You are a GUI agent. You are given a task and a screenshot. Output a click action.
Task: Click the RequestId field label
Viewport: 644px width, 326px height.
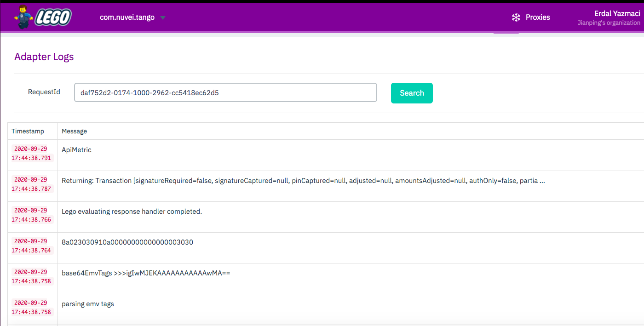coord(44,92)
